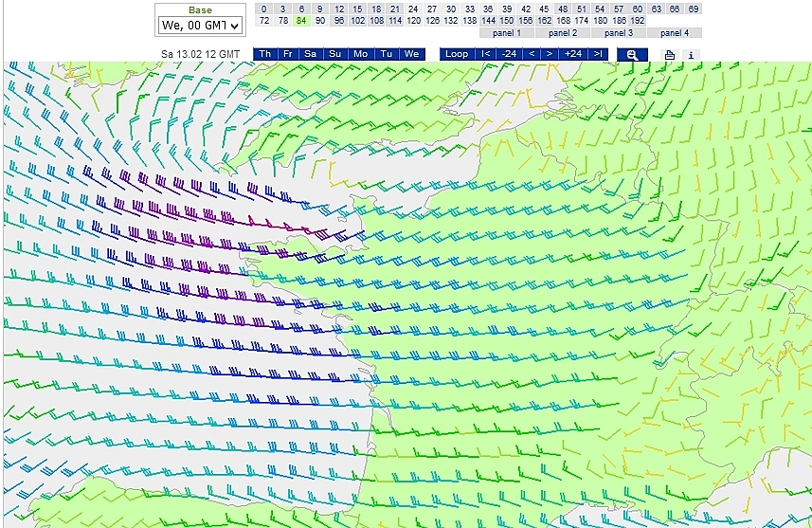
Task: Switch to panel 3
Action: [619, 32]
